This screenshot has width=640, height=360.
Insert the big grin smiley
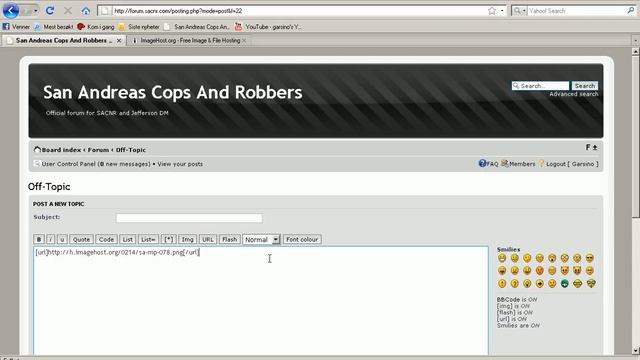(x=502, y=258)
